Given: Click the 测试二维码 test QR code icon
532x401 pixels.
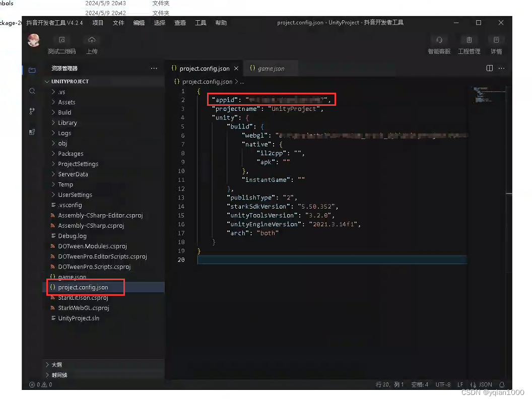Looking at the screenshot, I should 62,40.
